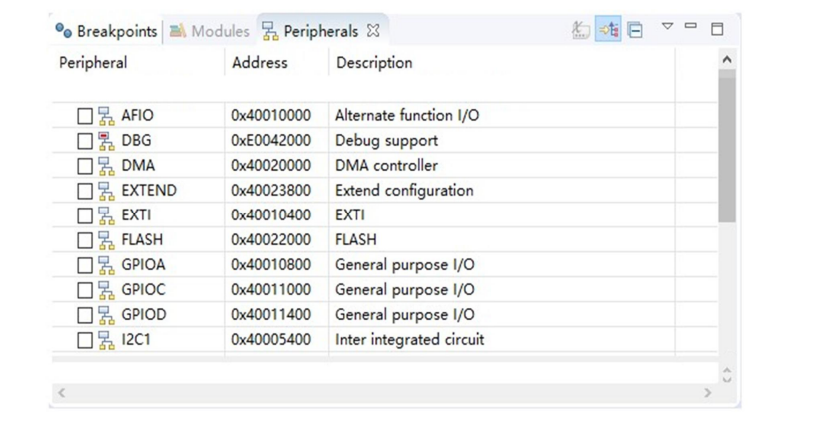This screenshot has width=819, height=431.
Task: Click the horizontal scrollbar right arrow
Action: [x=708, y=393]
